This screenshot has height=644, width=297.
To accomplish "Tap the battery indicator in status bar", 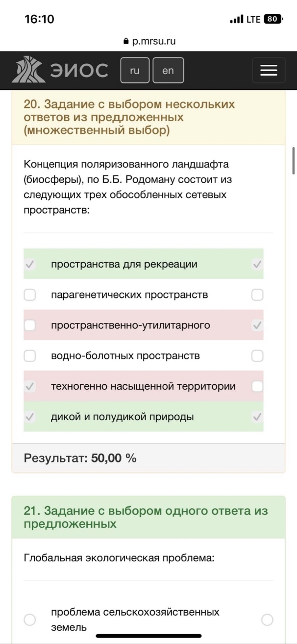I will pos(273,19).
